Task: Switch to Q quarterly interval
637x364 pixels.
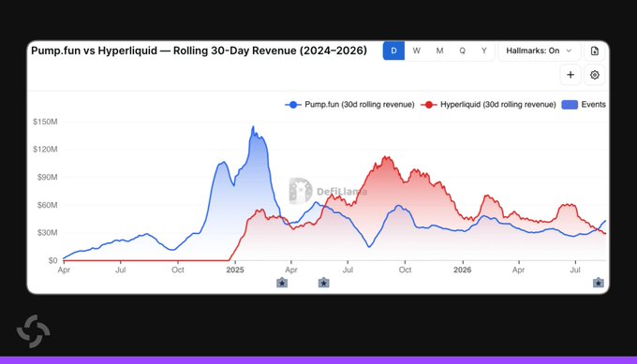Action: (463, 51)
